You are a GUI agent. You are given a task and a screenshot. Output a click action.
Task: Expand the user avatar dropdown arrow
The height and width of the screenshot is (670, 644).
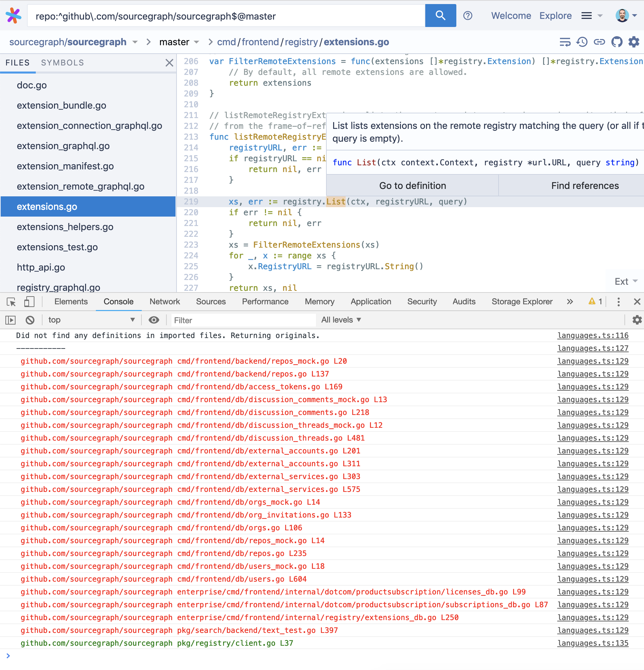point(635,16)
